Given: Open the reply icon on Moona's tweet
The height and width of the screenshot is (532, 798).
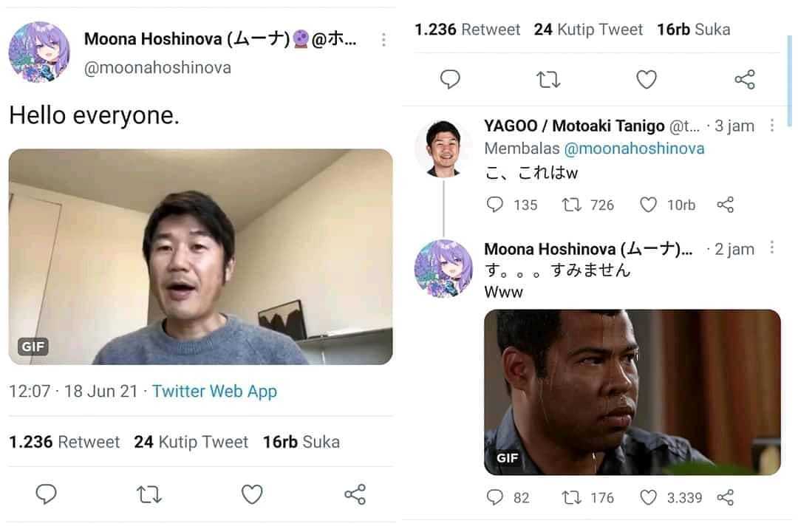Looking at the screenshot, I should pos(47,495).
